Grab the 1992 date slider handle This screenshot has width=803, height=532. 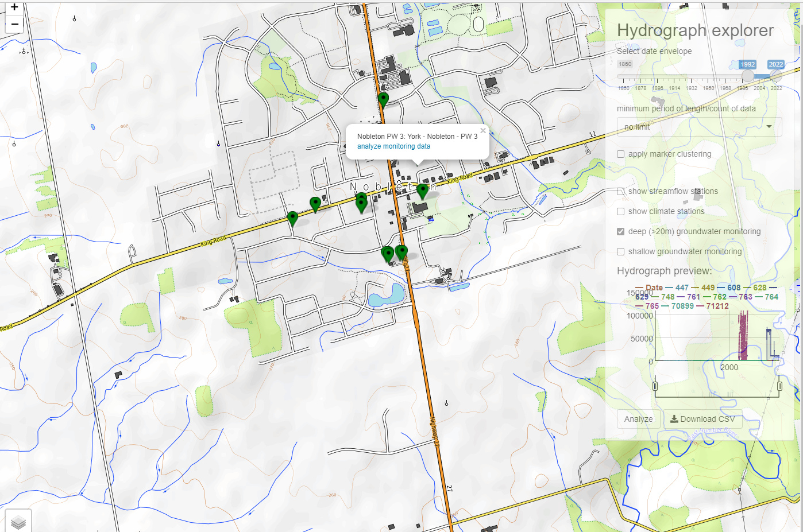(x=748, y=76)
